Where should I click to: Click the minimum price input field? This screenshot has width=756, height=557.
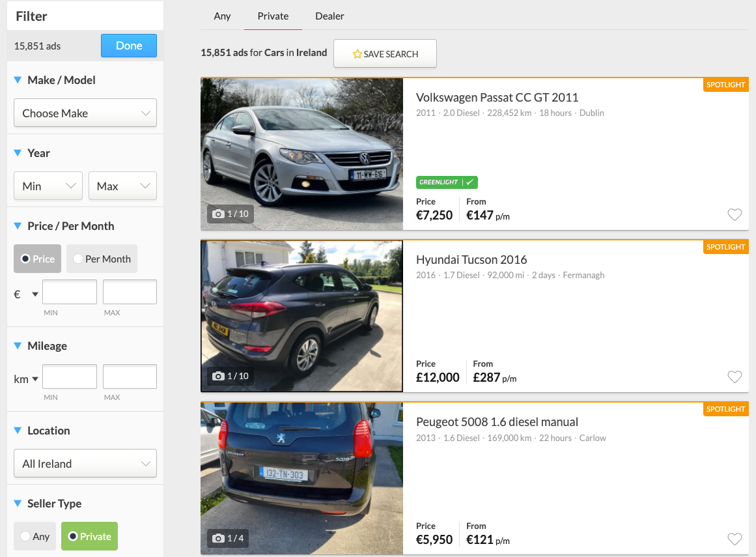tap(70, 292)
